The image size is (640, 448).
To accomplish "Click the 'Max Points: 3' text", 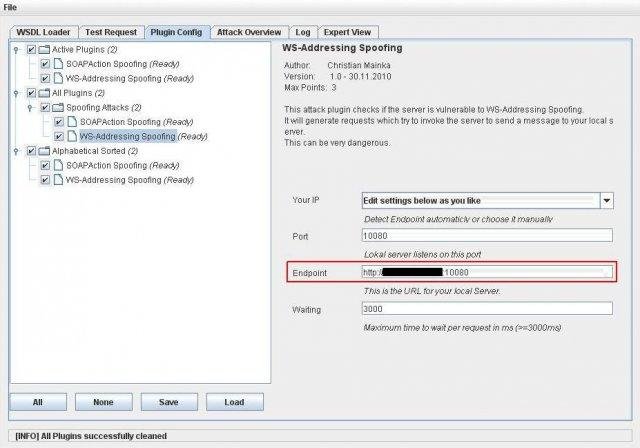I will tap(310, 87).
